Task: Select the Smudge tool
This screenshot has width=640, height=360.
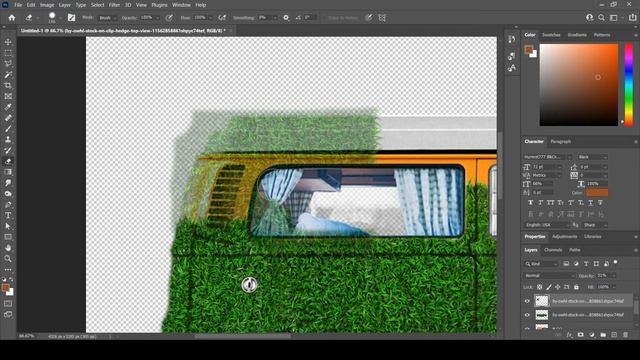Action: [x=8, y=183]
